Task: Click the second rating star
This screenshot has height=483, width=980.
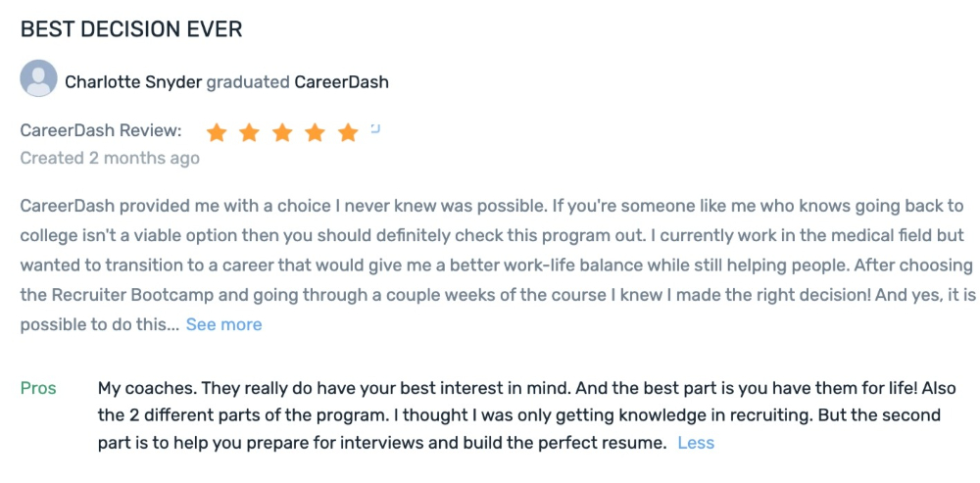Action: click(249, 132)
